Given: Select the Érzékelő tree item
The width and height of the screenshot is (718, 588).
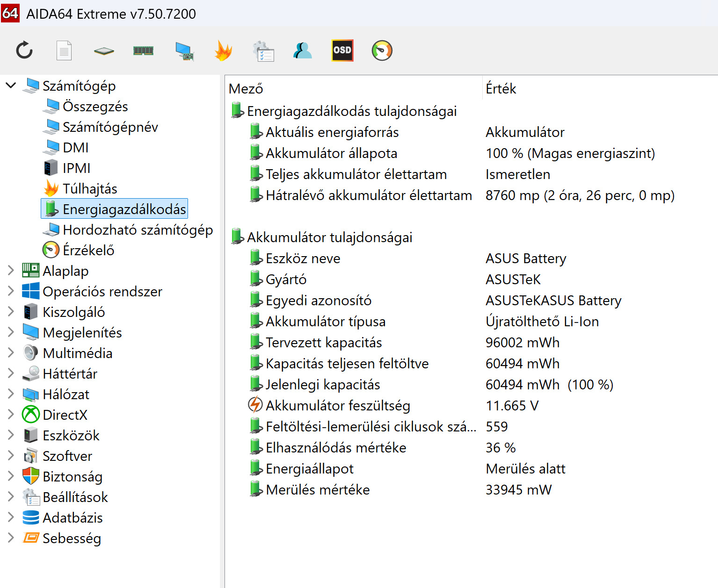Looking at the screenshot, I should click(x=88, y=251).
